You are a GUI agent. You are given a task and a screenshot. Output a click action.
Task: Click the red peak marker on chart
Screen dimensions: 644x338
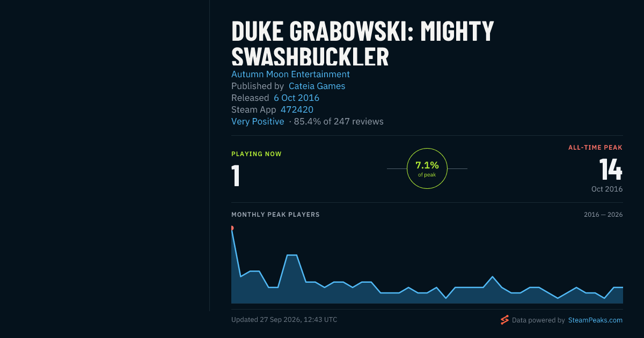(x=232, y=228)
